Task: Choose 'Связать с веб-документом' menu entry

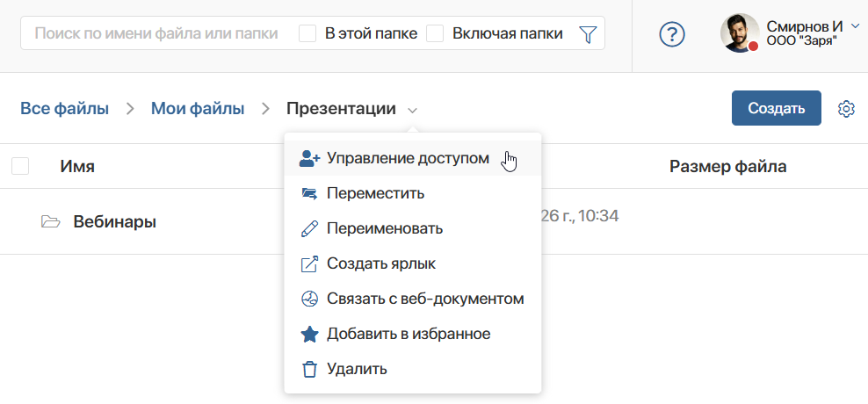Action: (412, 299)
